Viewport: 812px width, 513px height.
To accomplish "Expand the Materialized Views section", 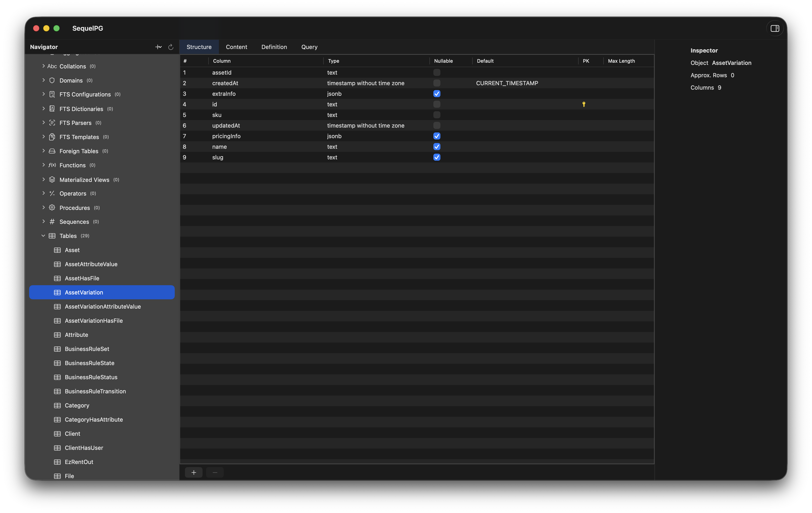I will tap(43, 179).
